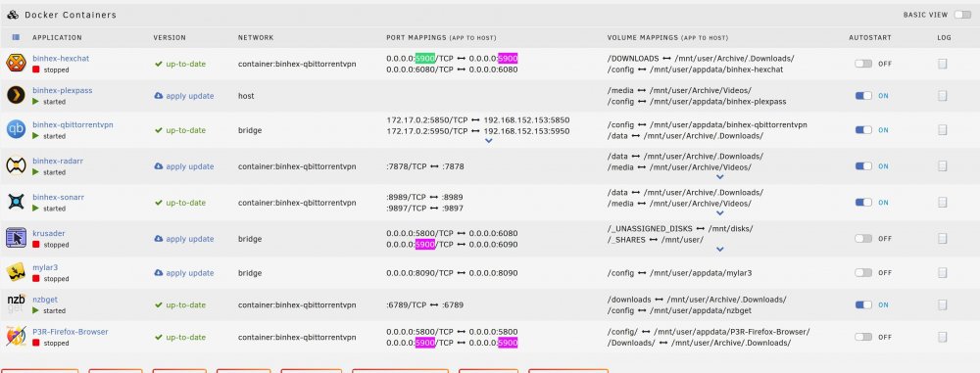Image resolution: width=980 pixels, height=373 pixels.
Task: Disable autostart for binhex-qbittorrentvpn
Action: 863,130
